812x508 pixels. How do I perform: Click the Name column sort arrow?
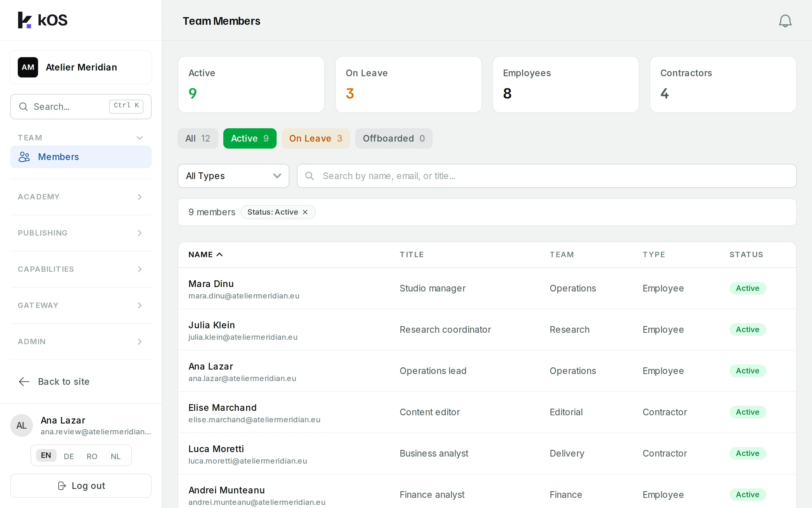pyautogui.click(x=220, y=255)
